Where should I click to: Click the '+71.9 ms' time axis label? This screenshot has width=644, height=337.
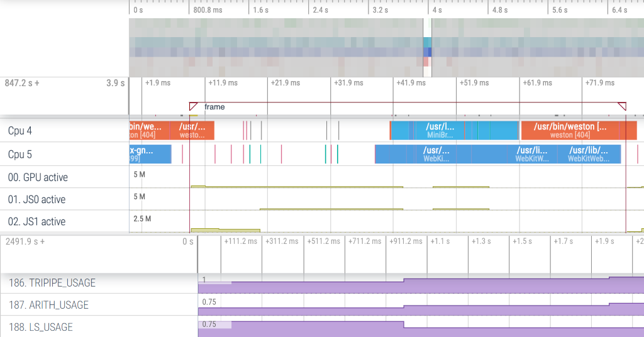coord(600,83)
